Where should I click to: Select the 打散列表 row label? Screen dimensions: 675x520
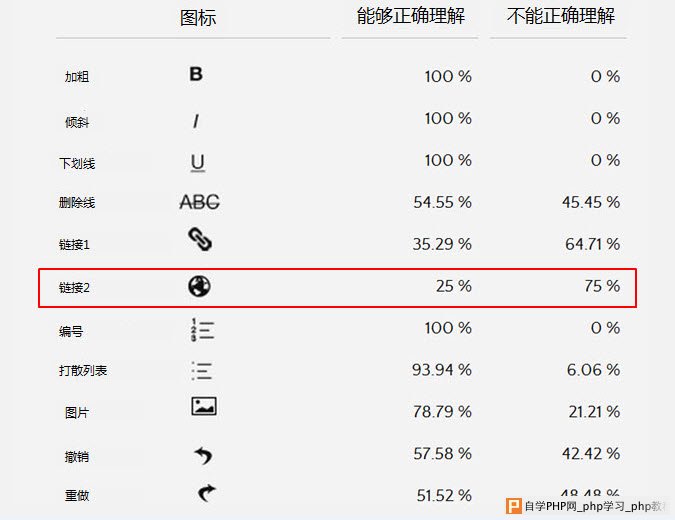tap(83, 371)
